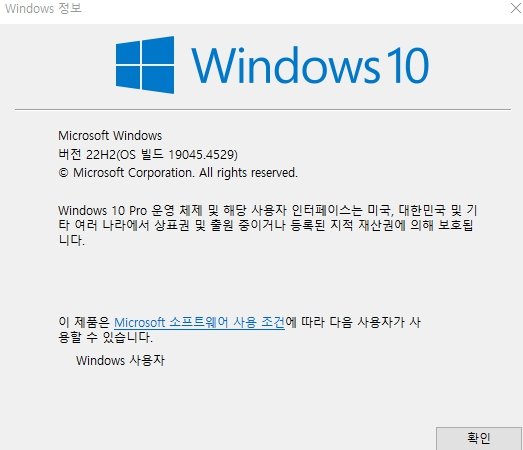Click the blue Windows flag logo
Image resolution: width=523 pixels, height=450 pixels.
tap(145, 65)
